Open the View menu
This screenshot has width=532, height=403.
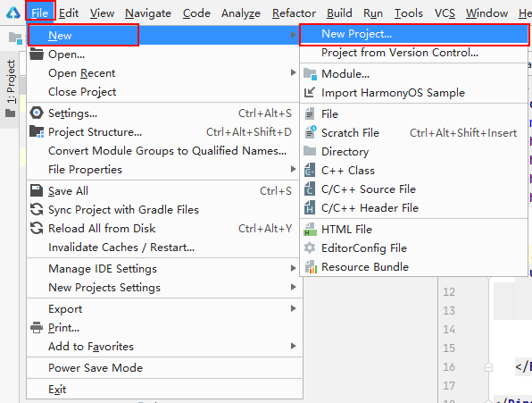coord(102,13)
